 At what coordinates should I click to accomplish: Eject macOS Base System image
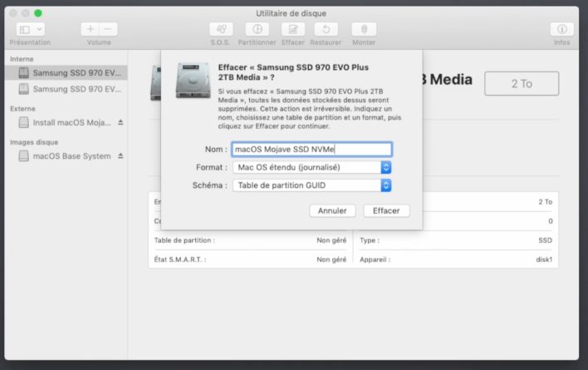click(x=120, y=155)
